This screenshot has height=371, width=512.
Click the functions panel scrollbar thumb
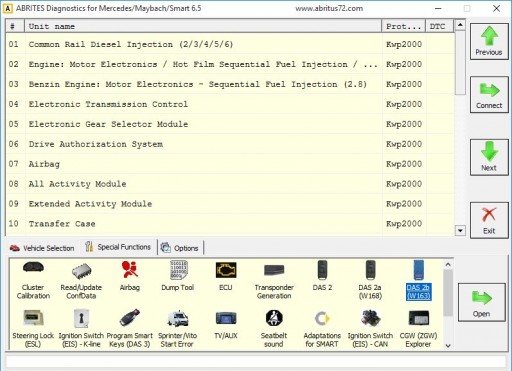[x=448, y=293]
